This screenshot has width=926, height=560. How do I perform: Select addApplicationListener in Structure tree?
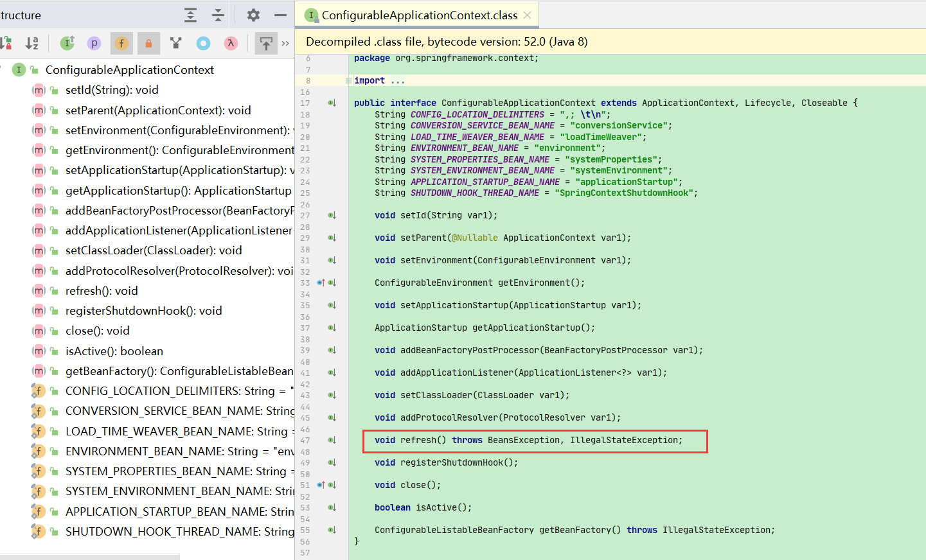[179, 231]
